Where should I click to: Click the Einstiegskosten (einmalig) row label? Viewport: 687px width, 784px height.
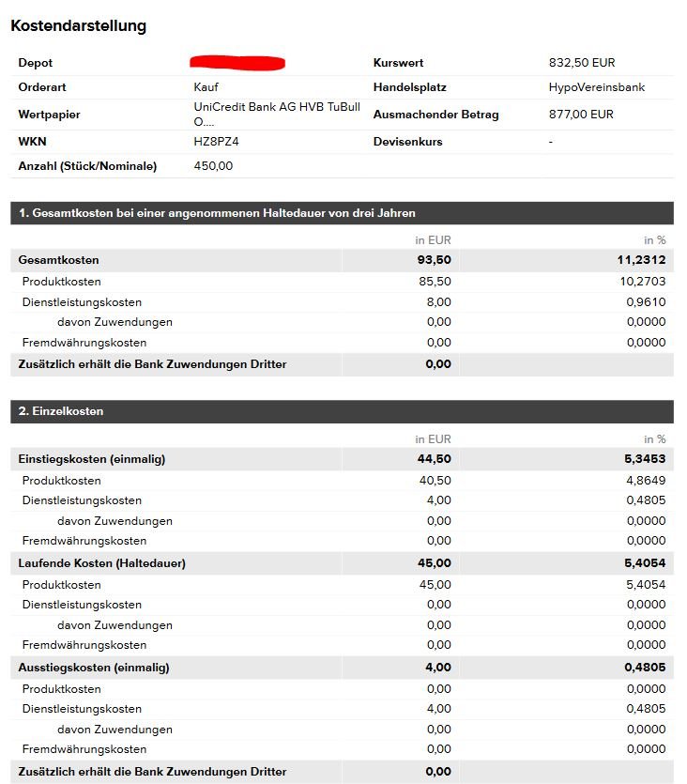pyautogui.click(x=92, y=459)
